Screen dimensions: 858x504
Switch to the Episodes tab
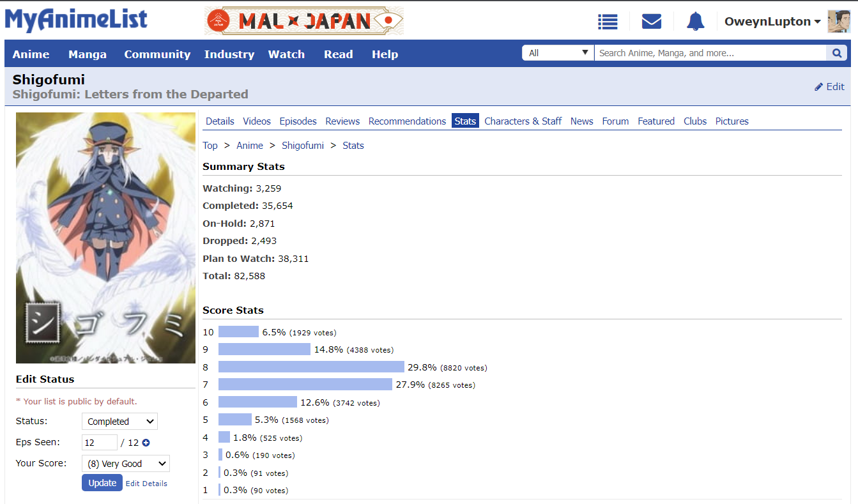coord(298,121)
